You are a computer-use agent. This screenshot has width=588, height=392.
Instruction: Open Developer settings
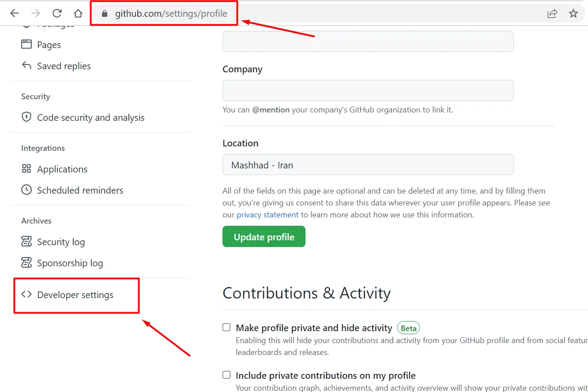click(x=75, y=295)
